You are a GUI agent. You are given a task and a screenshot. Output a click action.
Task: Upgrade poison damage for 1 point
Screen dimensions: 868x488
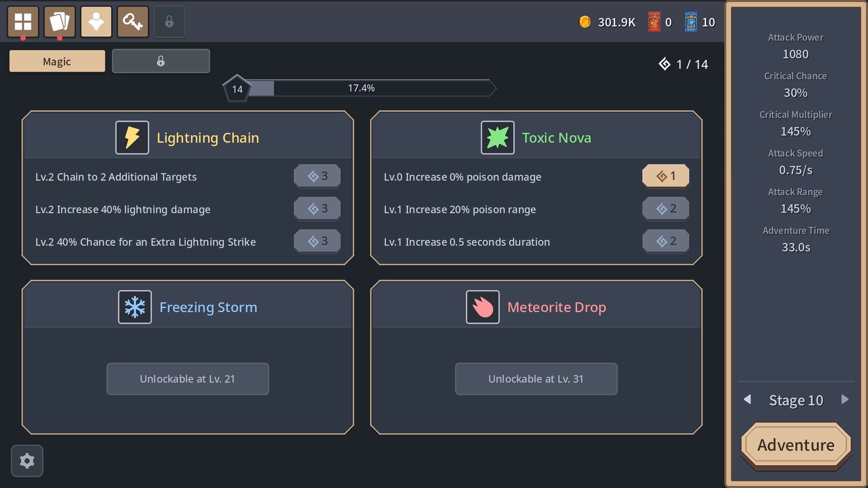pos(666,176)
